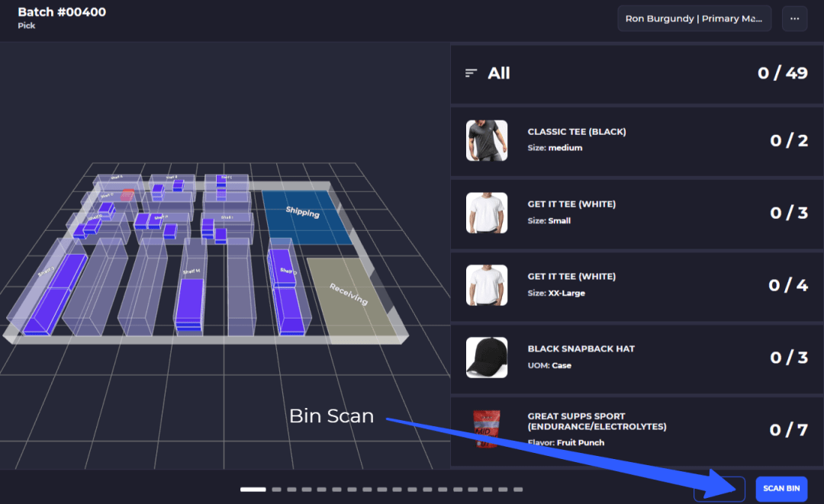Click the Shipping zone on warehouse map
Image resolution: width=824 pixels, height=504 pixels.
pos(307,217)
